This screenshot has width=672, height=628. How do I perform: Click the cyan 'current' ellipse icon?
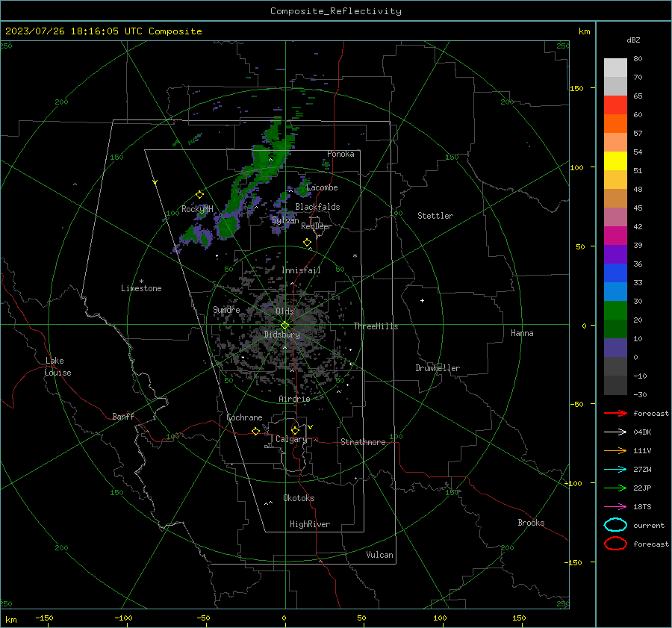pyautogui.click(x=615, y=525)
